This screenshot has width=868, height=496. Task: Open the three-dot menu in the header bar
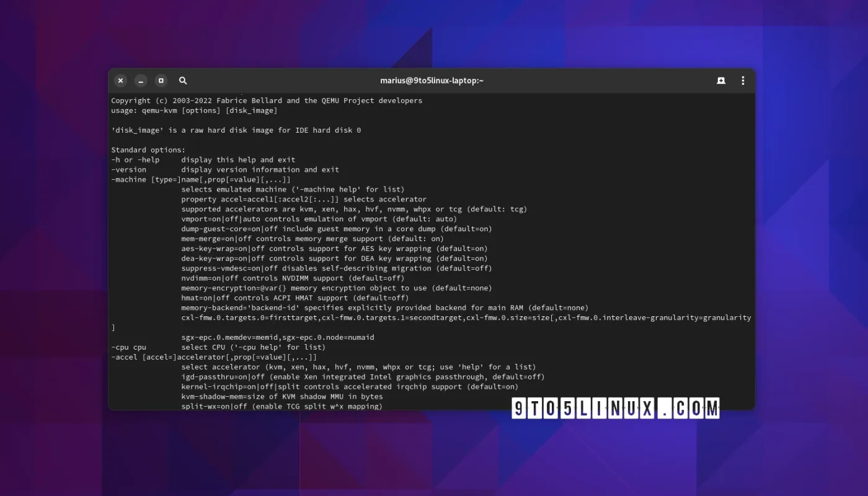tap(742, 81)
